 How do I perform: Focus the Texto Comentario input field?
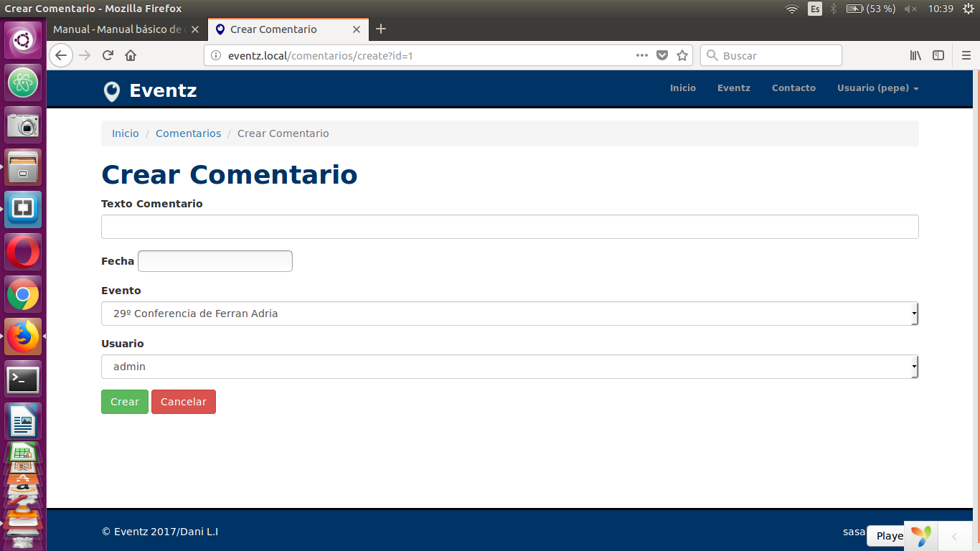tap(509, 227)
